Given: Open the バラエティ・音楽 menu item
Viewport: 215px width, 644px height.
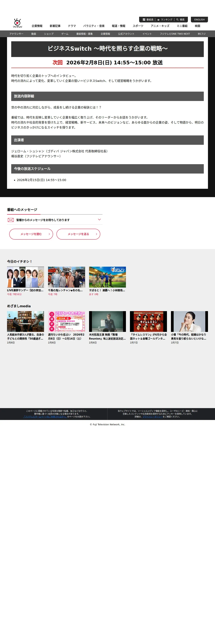Looking at the screenshot, I should (94, 26).
